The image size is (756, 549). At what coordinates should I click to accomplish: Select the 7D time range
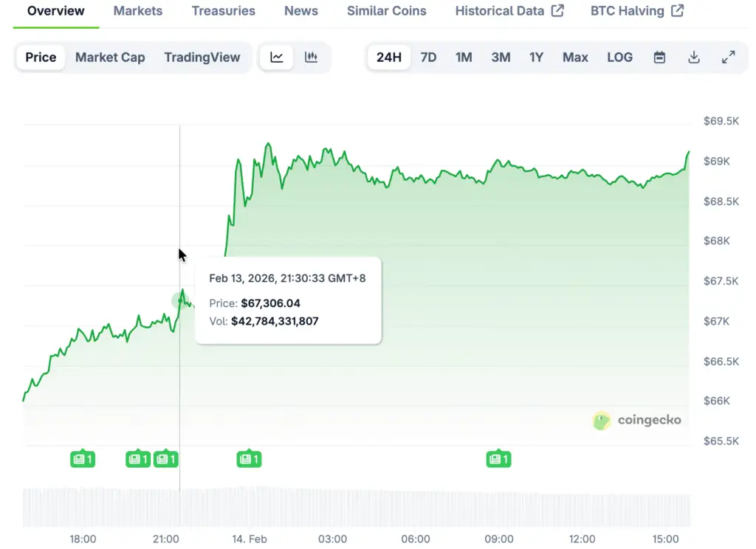pos(428,58)
